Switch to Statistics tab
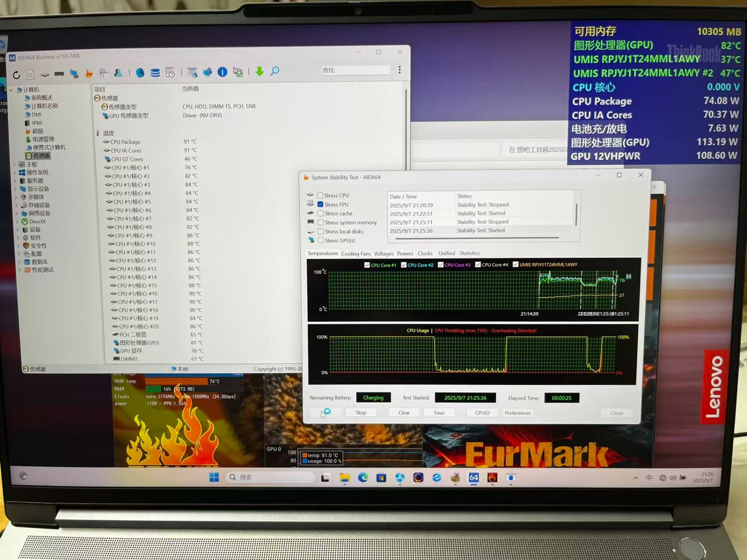Image resolution: width=747 pixels, height=560 pixels. pyautogui.click(x=469, y=253)
